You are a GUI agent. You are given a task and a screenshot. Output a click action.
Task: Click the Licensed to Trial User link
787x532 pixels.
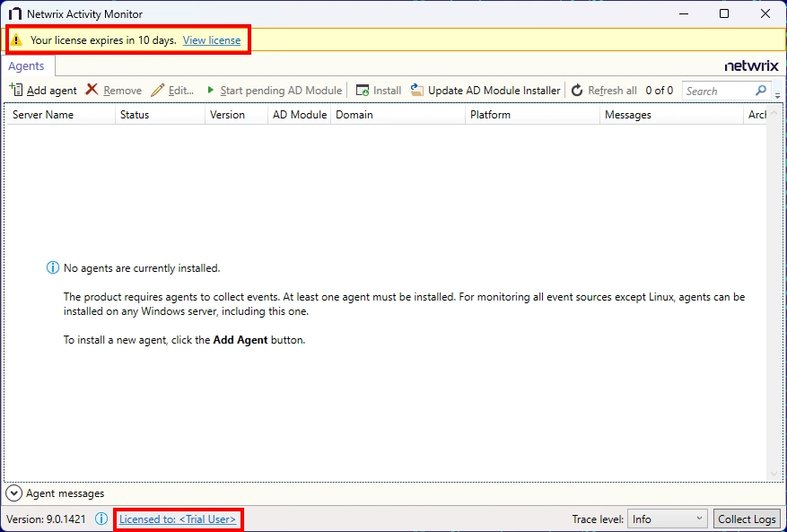pyautogui.click(x=178, y=519)
